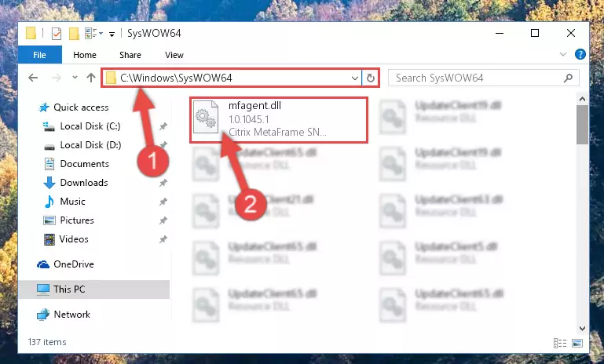
Task: Go back with the Back arrow
Action: (x=33, y=78)
